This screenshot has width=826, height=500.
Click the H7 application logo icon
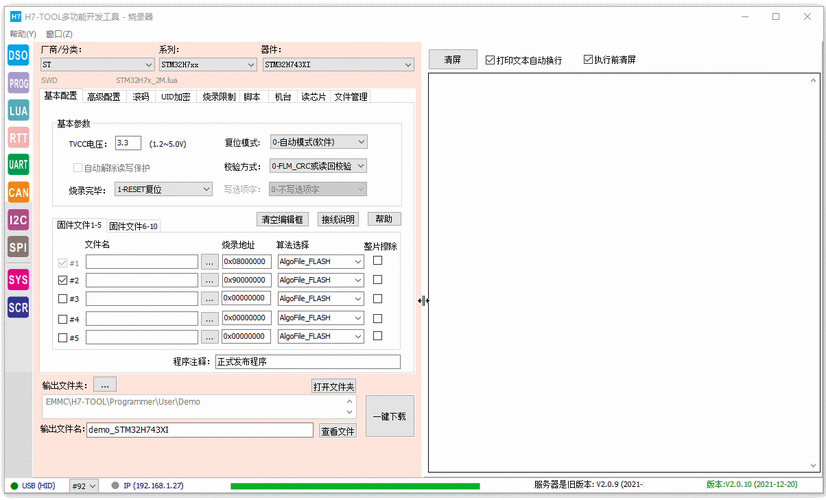[x=16, y=17]
